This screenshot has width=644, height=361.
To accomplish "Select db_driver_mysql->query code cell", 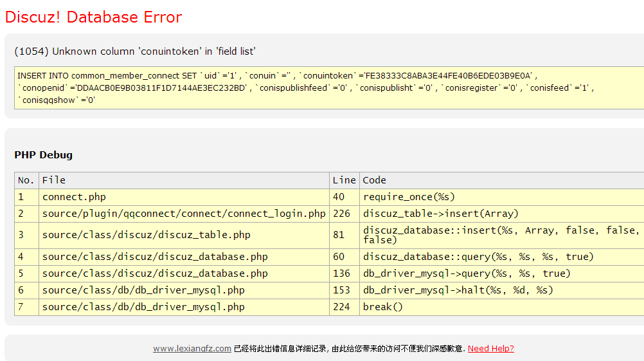I will point(501,274).
